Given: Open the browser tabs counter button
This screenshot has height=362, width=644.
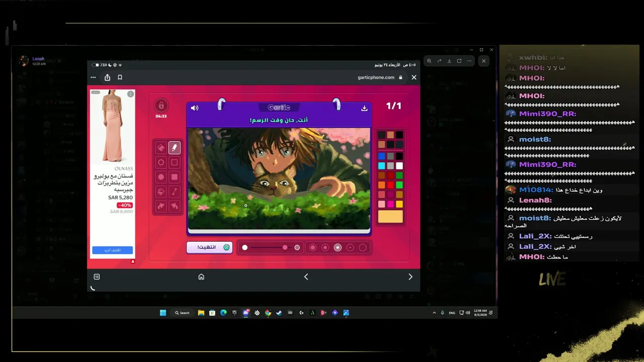Looking at the screenshot, I should [97, 277].
